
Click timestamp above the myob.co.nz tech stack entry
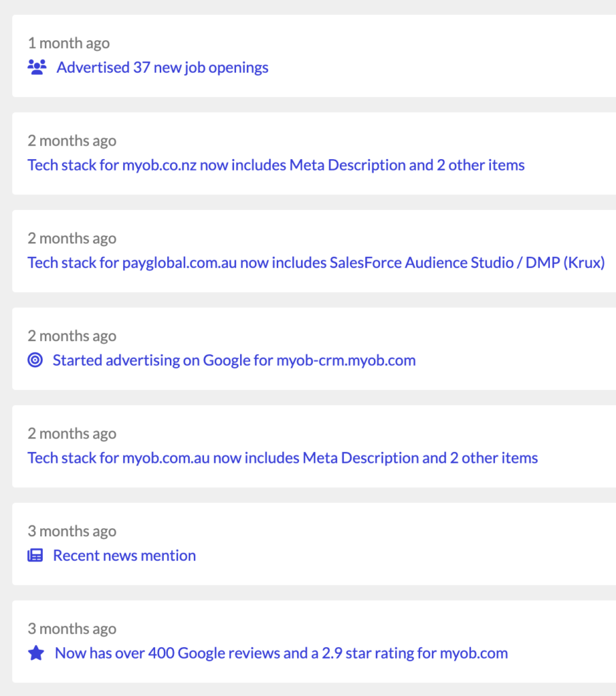pos(72,141)
